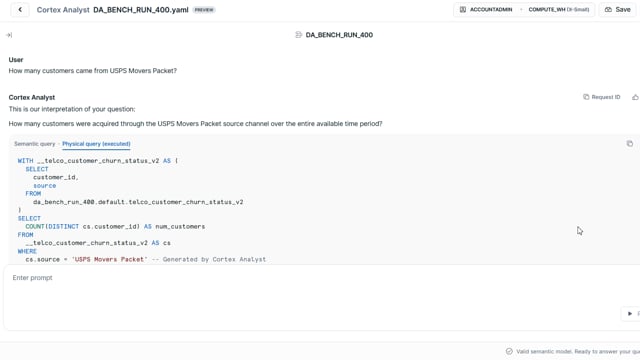Open the COMPUTE_WH warehouse selector
This screenshot has width=640, height=360.
[558, 10]
